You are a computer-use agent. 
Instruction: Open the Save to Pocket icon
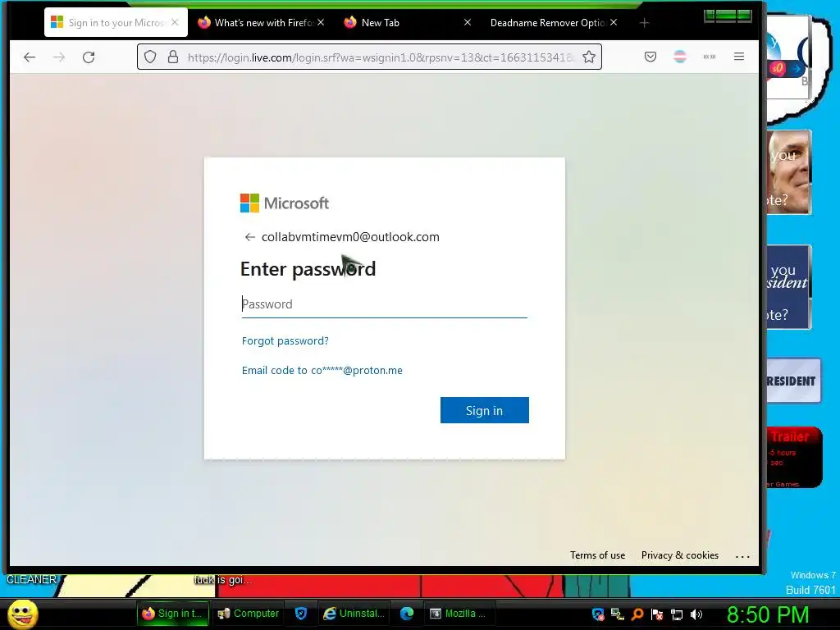(651, 57)
